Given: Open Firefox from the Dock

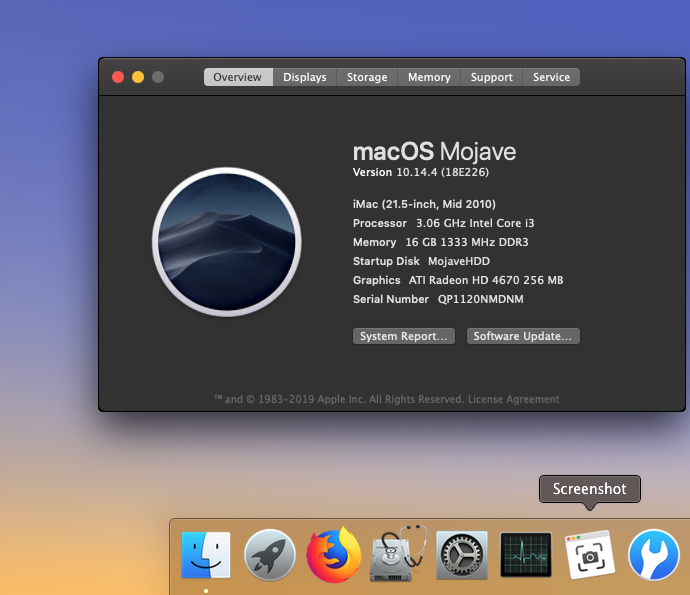Looking at the screenshot, I should (x=334, y=555).
